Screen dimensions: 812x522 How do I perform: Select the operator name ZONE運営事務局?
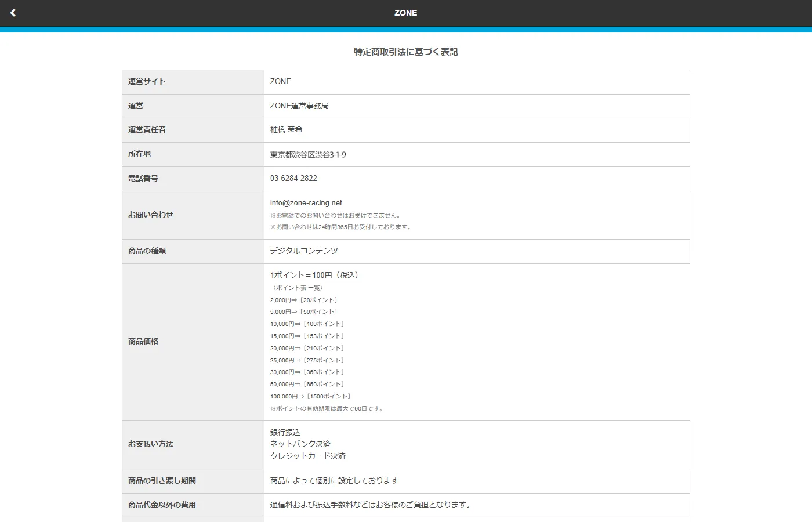pos(299,106)
